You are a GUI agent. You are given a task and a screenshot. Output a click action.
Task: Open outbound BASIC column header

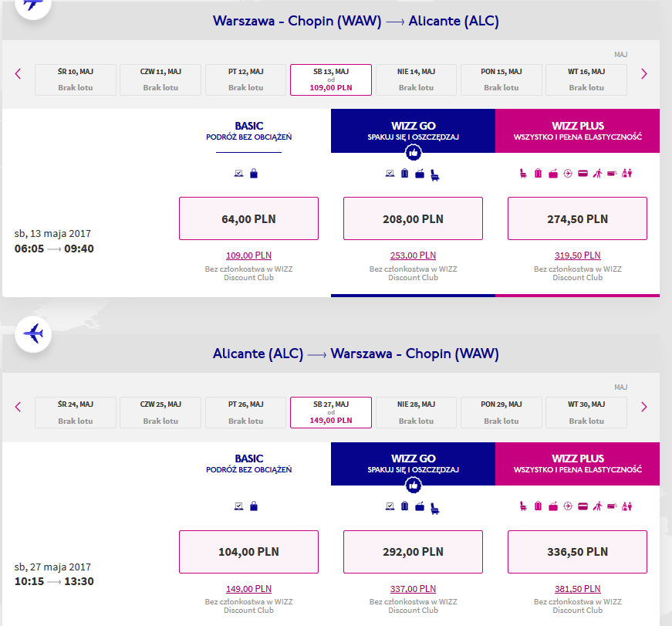pyautogui.click(x=248, y=130)
